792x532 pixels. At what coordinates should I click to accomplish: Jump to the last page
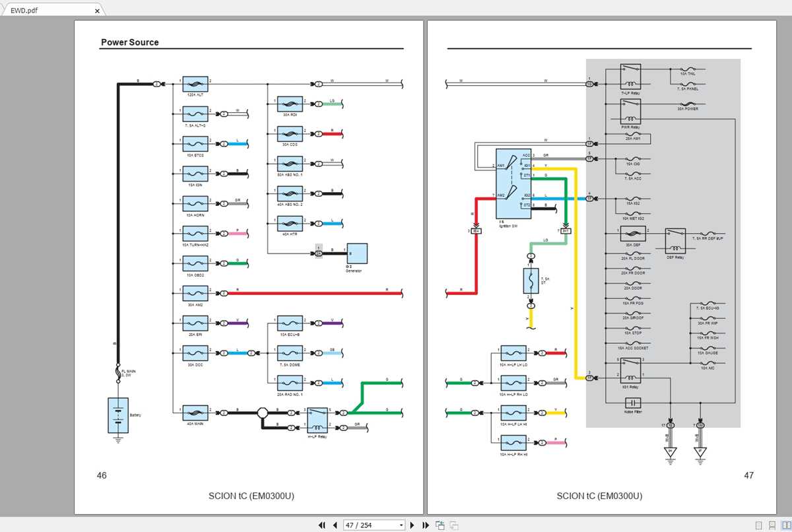(426, 525)
